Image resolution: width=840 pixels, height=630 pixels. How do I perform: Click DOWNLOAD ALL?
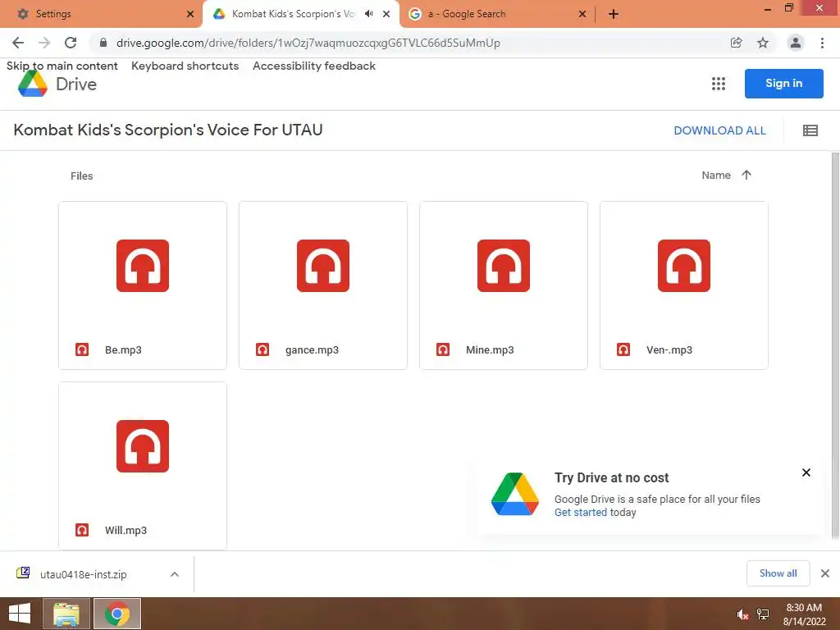click(719, 130)
